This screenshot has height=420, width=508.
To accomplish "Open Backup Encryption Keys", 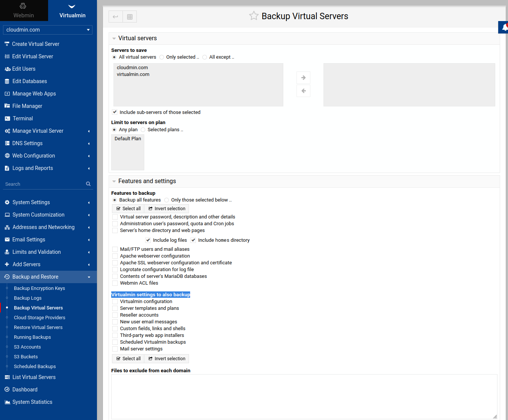I will 39,288.
